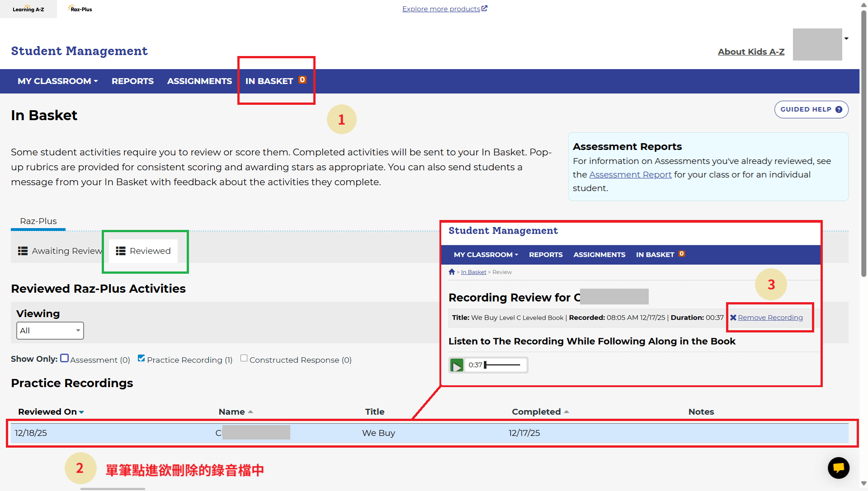
Task: Open the Viewing All dropdown
Action: 50,331
